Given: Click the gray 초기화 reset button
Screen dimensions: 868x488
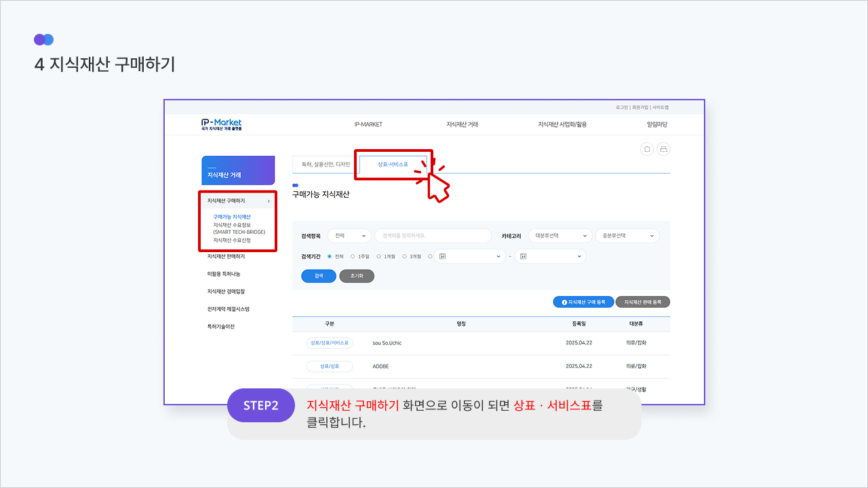Looking at the screenshot, I should click(357, 277).
